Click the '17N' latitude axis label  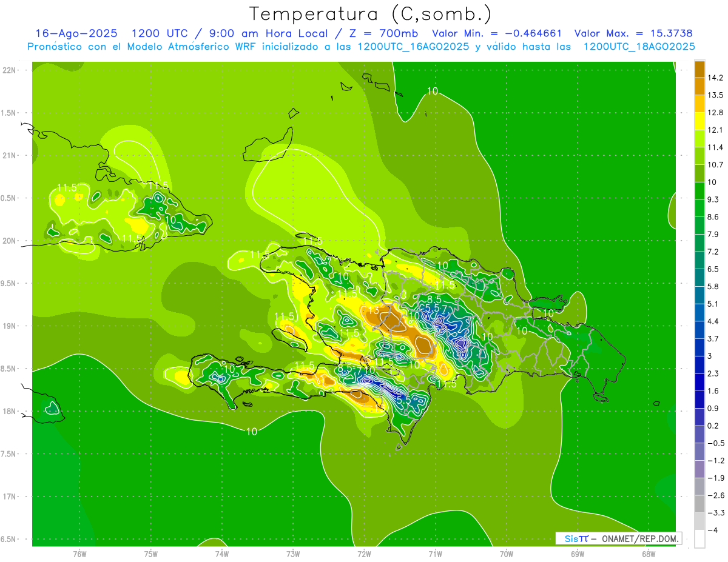tap(8, 497)
